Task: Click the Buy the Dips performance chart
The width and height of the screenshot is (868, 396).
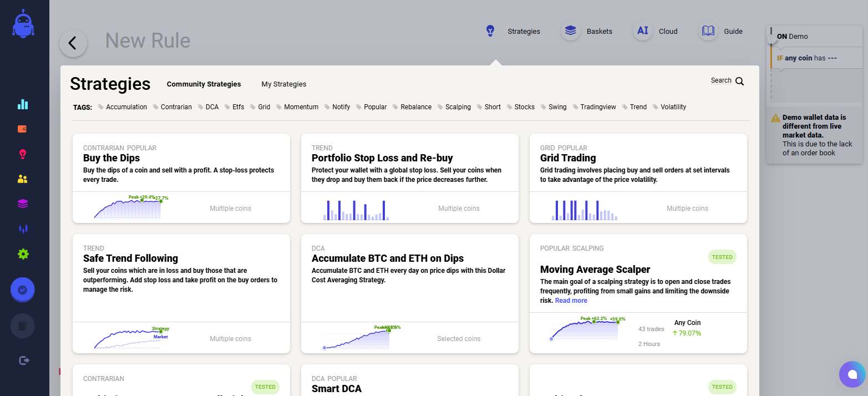Action: coord(131,206)
